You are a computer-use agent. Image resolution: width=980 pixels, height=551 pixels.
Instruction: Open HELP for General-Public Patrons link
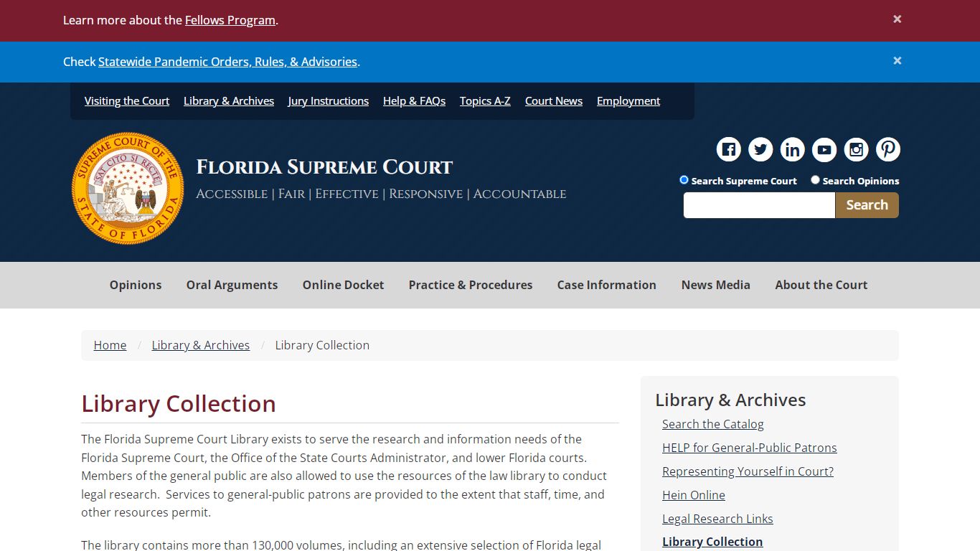[750, 448]
